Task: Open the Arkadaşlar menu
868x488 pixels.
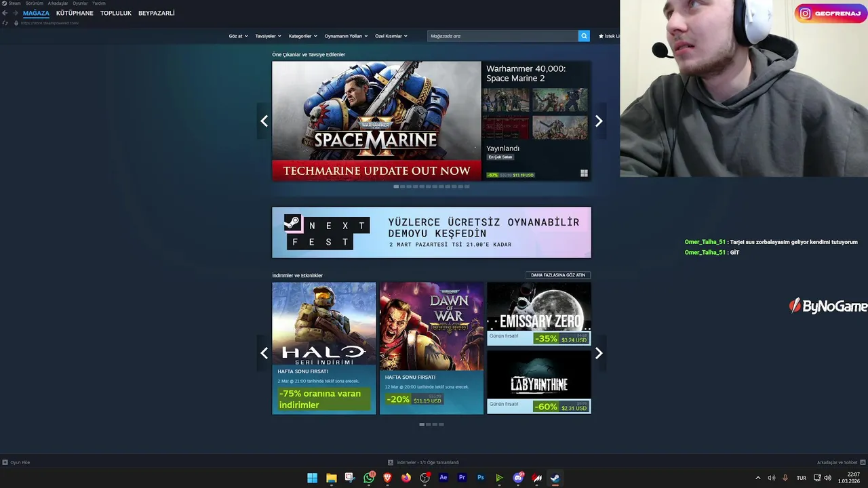Action: pos(58,3)
